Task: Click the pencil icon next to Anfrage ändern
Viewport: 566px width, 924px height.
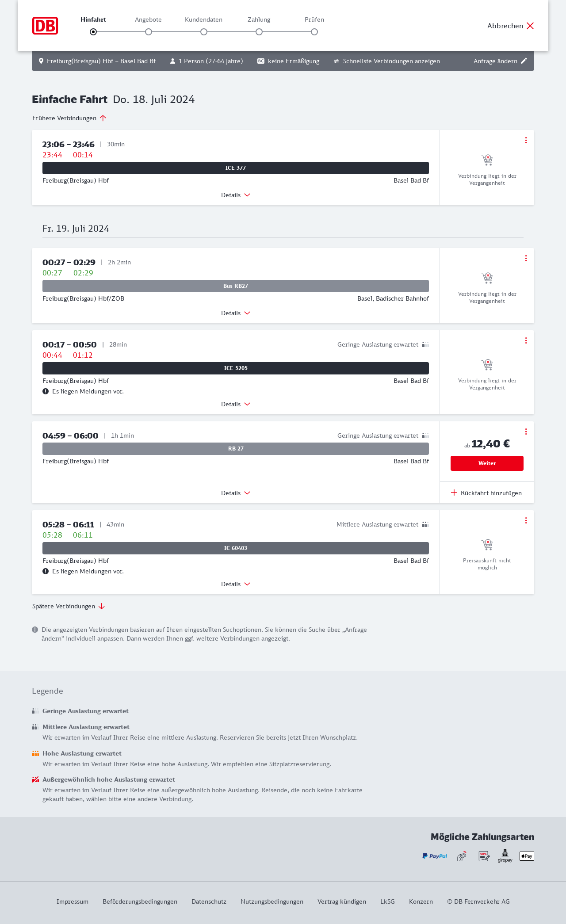Action: coord(524,61)
